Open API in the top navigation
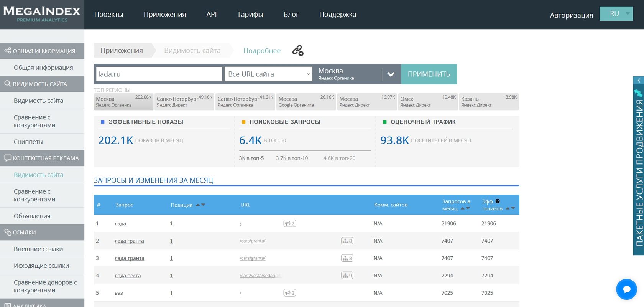Image resolution: width=644 pixels, height=307 pixels. [212, 14]
